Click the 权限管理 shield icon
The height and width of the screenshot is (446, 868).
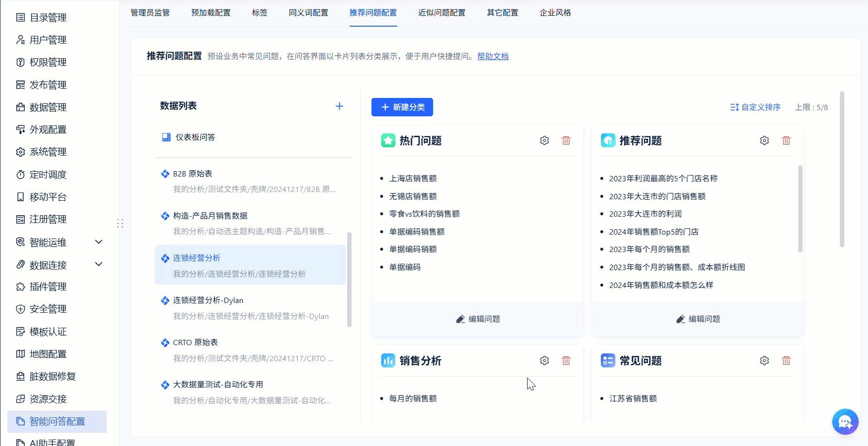(x=20, y=62)
